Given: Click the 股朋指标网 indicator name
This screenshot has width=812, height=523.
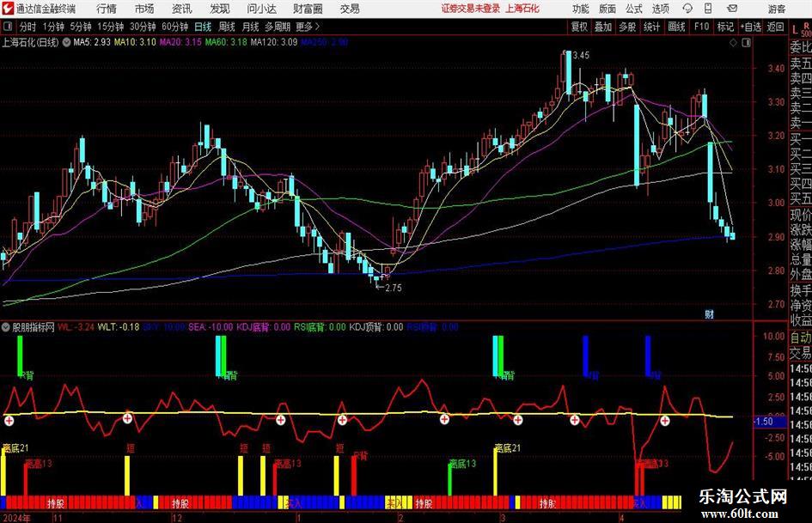Looking at the screenshot, I should click(34, 326).
